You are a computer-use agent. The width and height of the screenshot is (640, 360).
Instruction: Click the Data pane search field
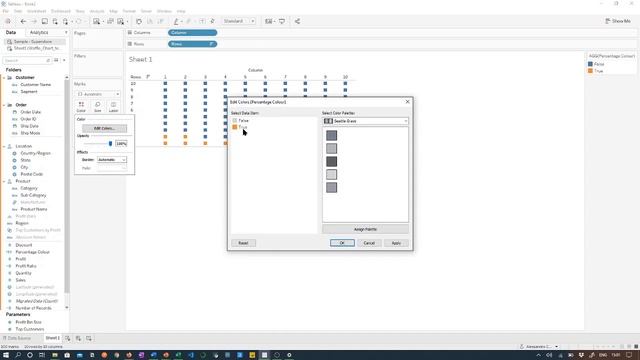27,60
